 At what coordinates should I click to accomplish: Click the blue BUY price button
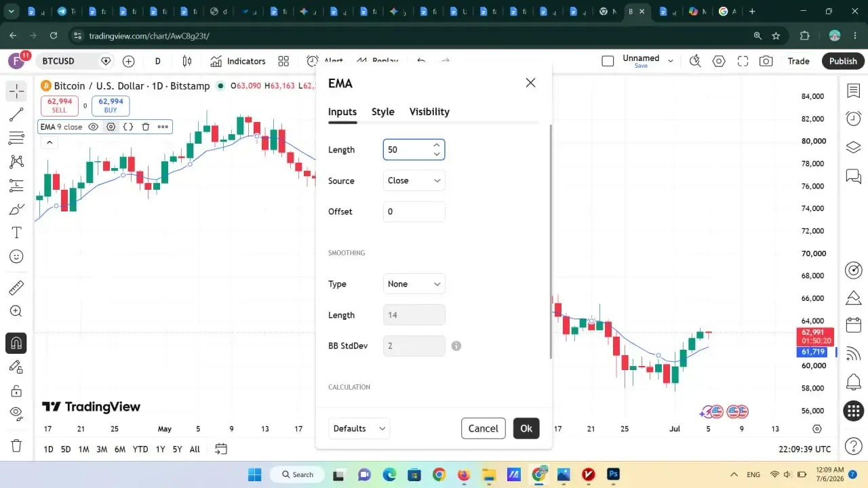[111, 106]
